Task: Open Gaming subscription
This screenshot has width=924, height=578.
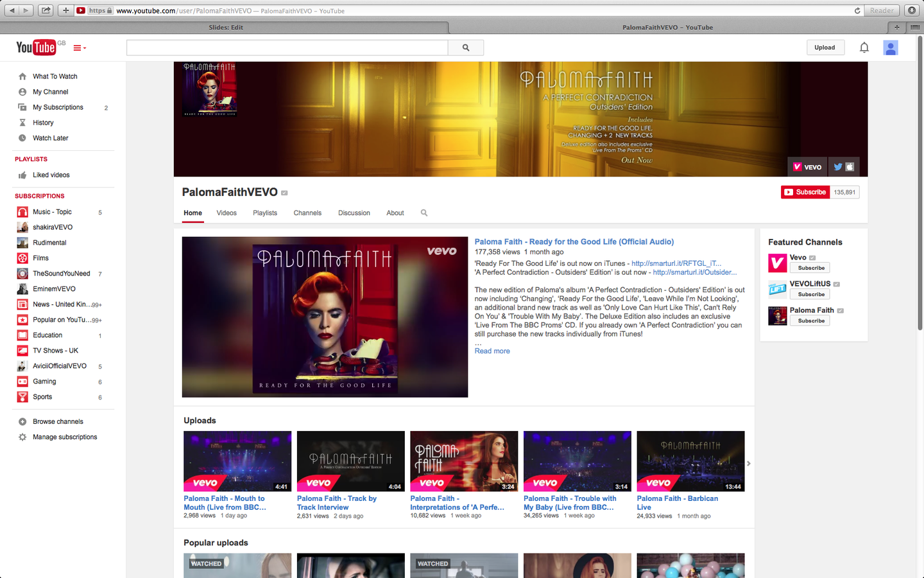Action: (x=44, y=381)
